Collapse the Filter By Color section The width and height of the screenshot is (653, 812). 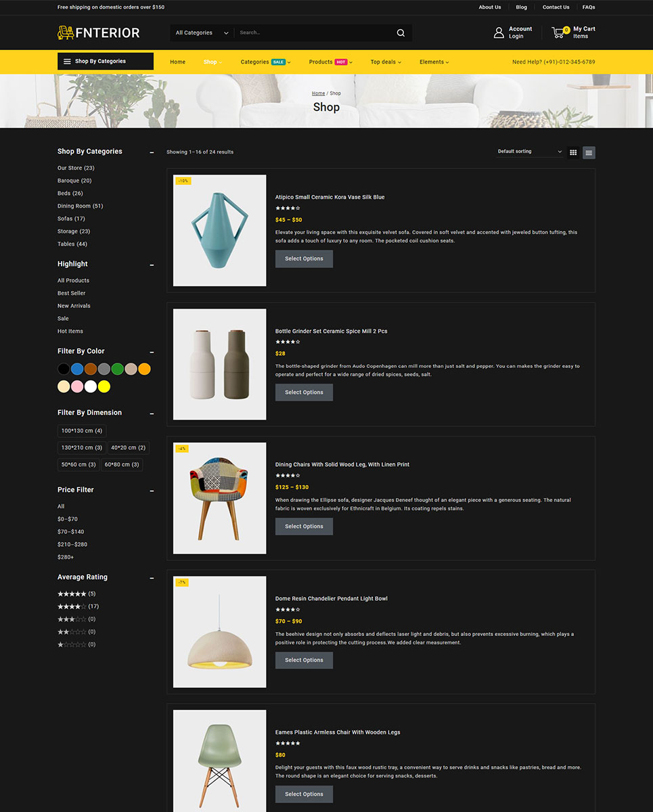(152, 352)
